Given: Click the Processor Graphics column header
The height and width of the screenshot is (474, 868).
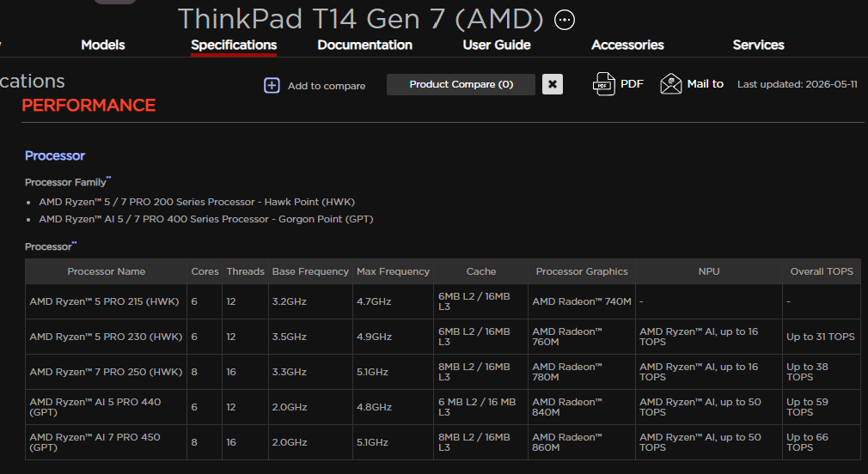Looking at the screenshot, I should click(x=582, y=271).
